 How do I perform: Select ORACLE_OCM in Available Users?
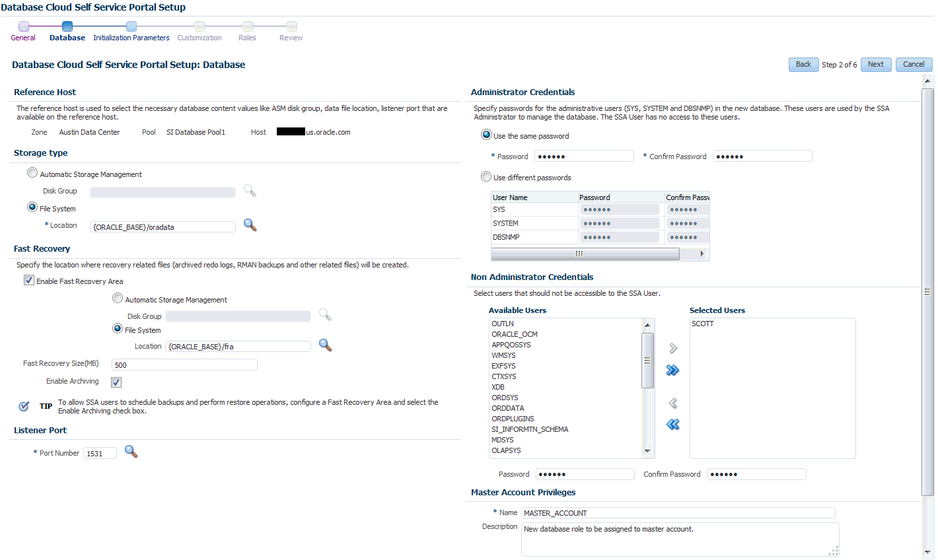515,334
